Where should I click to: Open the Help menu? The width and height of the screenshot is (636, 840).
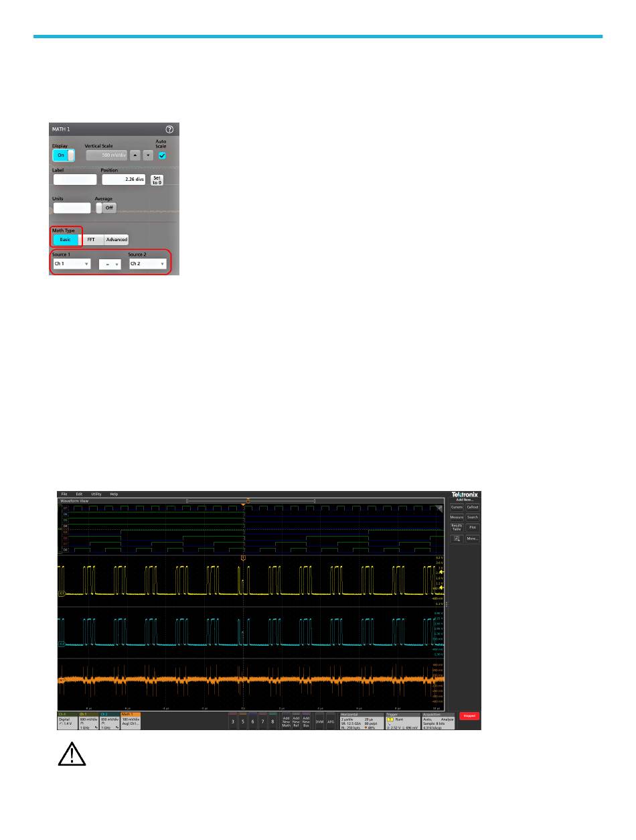pyautogui.click(x=114, y=494)
